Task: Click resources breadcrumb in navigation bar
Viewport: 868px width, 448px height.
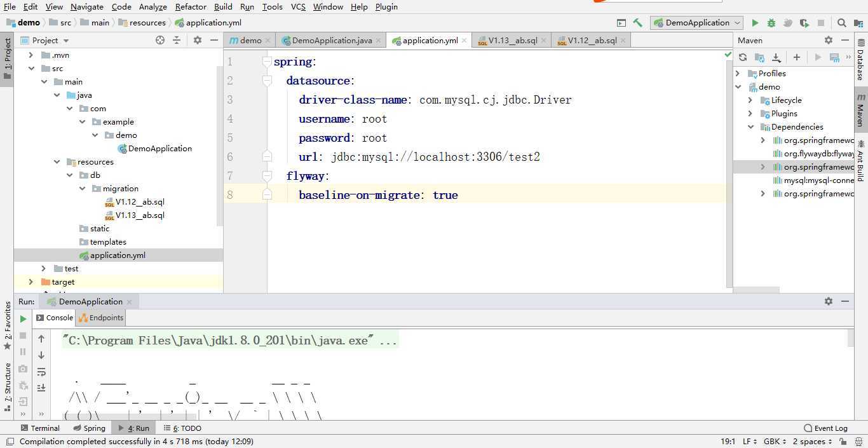Action: pos(142,23)
